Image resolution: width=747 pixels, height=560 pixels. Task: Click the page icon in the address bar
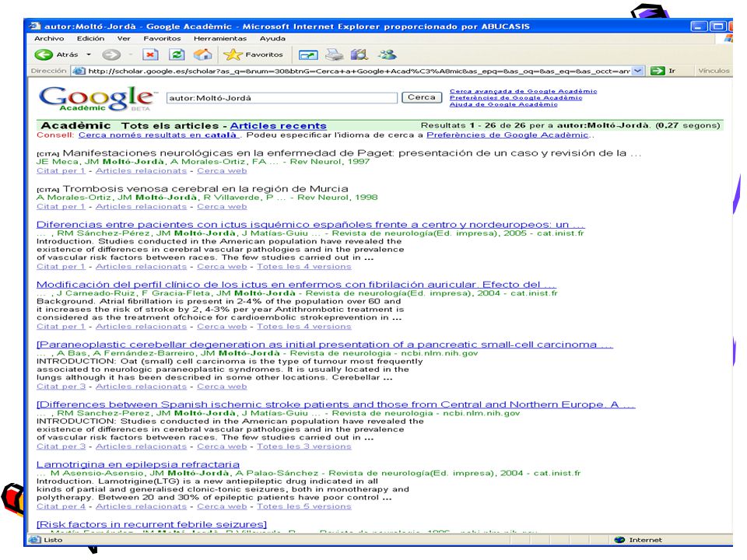[x=78, y=71]
